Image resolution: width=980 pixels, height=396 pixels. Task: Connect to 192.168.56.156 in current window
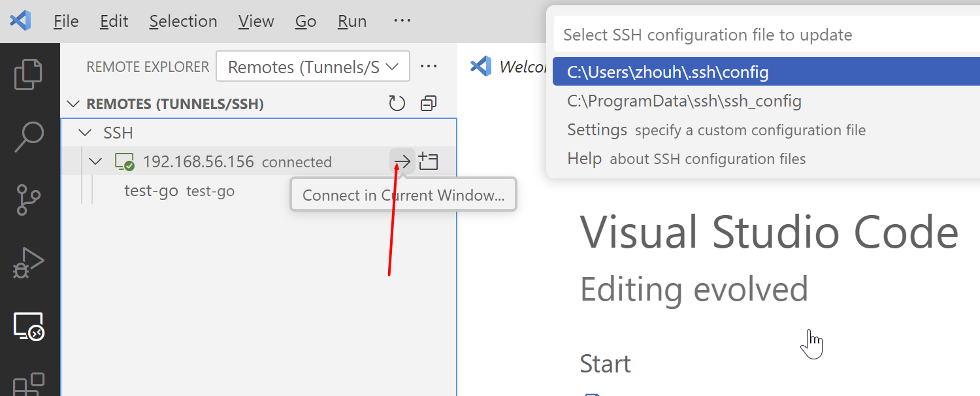click(x=402, y=161)
